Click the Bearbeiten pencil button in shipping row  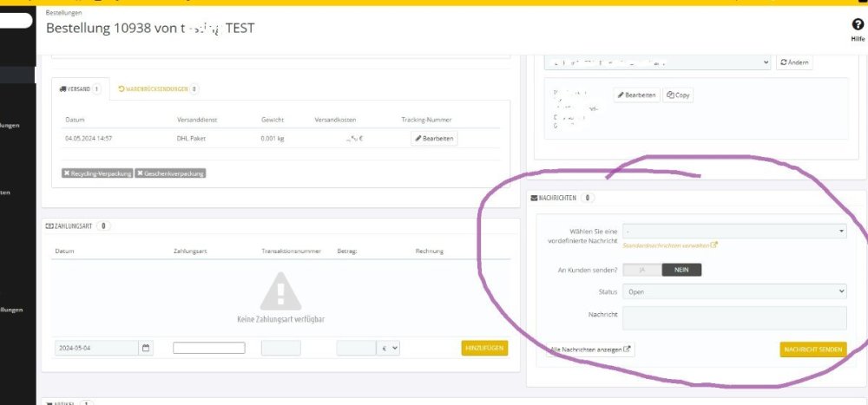[434, 138]
